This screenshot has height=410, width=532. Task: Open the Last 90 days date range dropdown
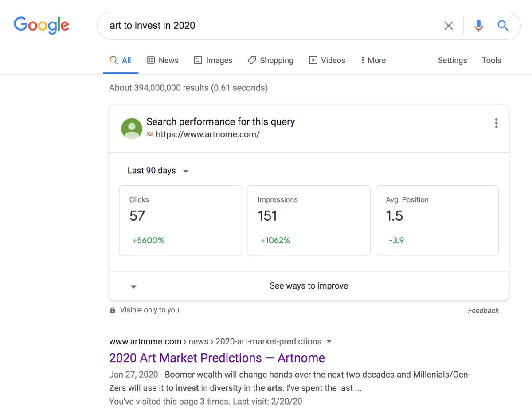pos(158,171)
